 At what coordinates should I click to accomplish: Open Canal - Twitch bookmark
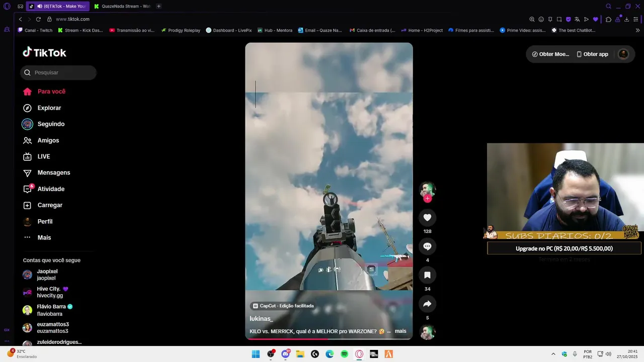(x=35, y=30)
